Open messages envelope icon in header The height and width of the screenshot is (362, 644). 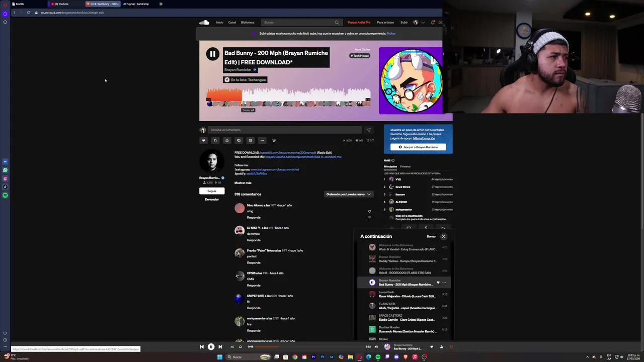coord(440,22)
